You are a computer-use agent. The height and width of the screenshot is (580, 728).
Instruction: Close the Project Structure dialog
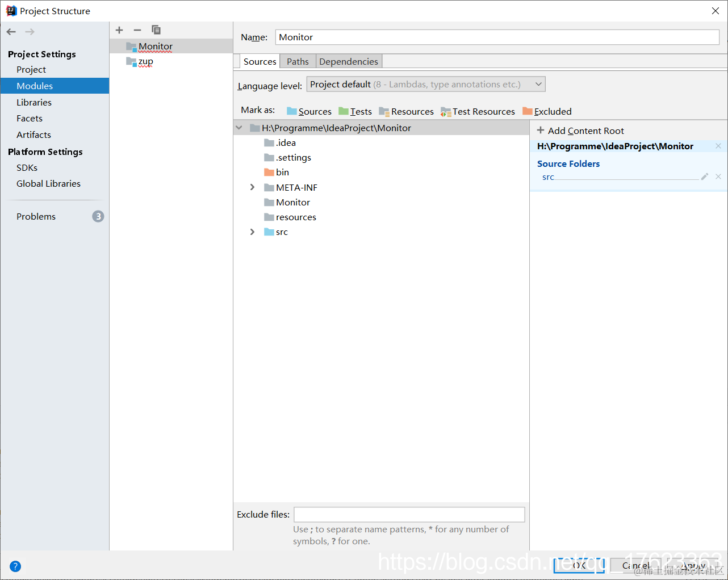point(716,11)
